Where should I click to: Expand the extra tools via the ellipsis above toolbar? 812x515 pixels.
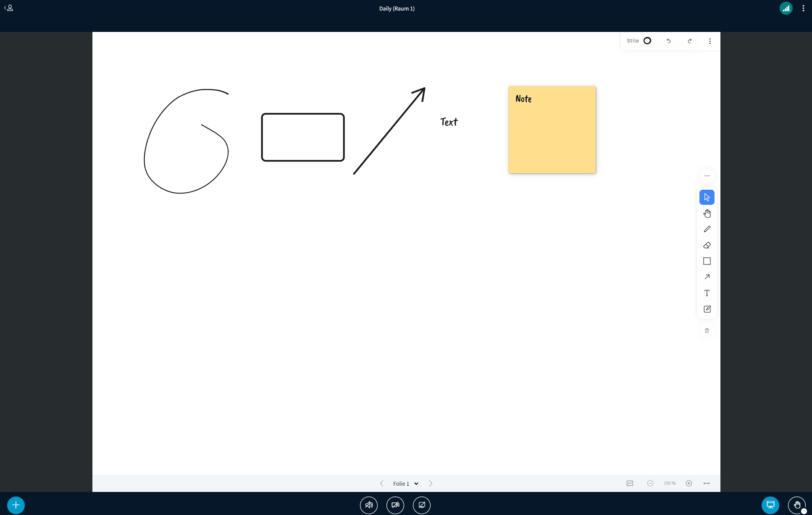click(707, 176)
